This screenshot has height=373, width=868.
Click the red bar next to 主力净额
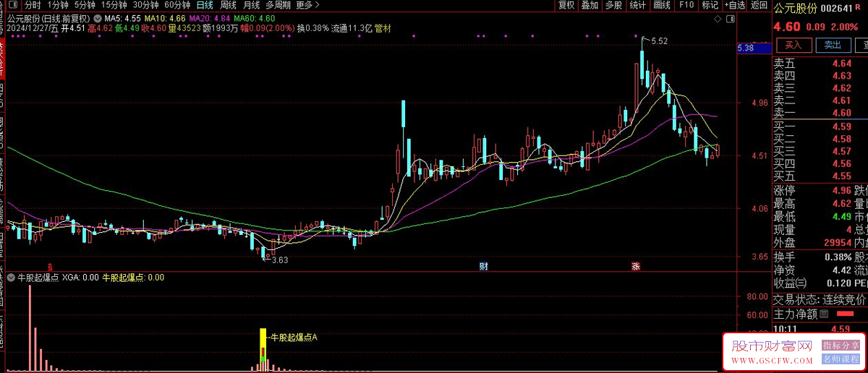tap(844, 314)
